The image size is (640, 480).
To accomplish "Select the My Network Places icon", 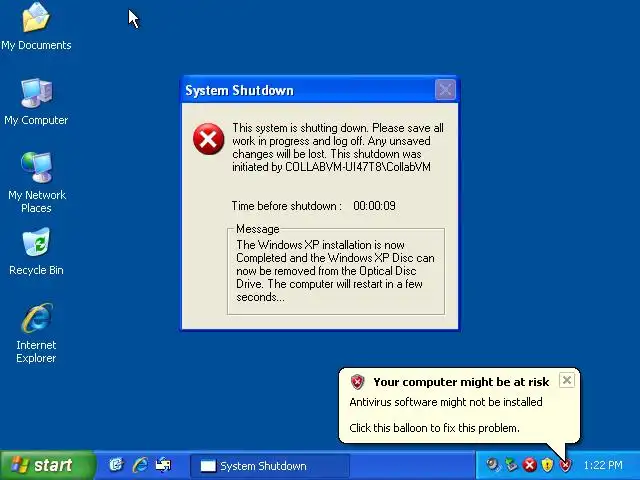I will [x=36, y=182].
